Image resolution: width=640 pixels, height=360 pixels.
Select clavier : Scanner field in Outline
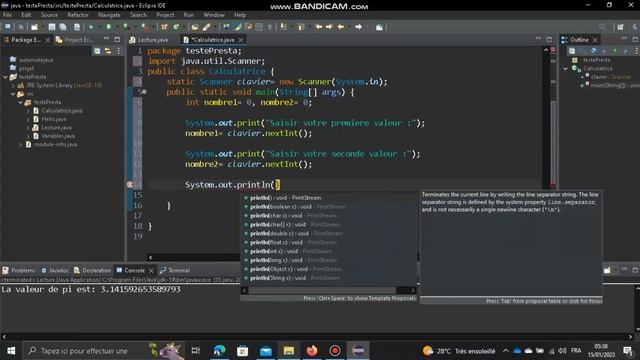(610, 77)
